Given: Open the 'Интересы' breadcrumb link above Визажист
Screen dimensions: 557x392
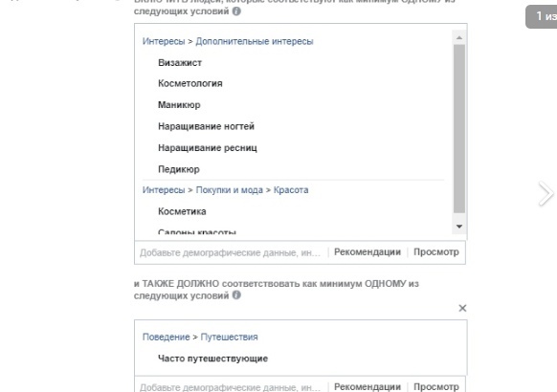Looking at the screenshot, I should 164,41.
